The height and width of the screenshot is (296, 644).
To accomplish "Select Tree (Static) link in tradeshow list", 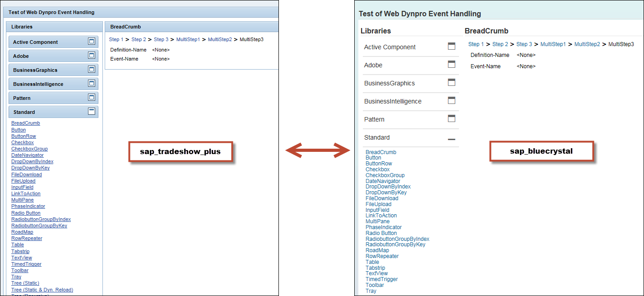I will pyautogui.click(x=25, y=283).
